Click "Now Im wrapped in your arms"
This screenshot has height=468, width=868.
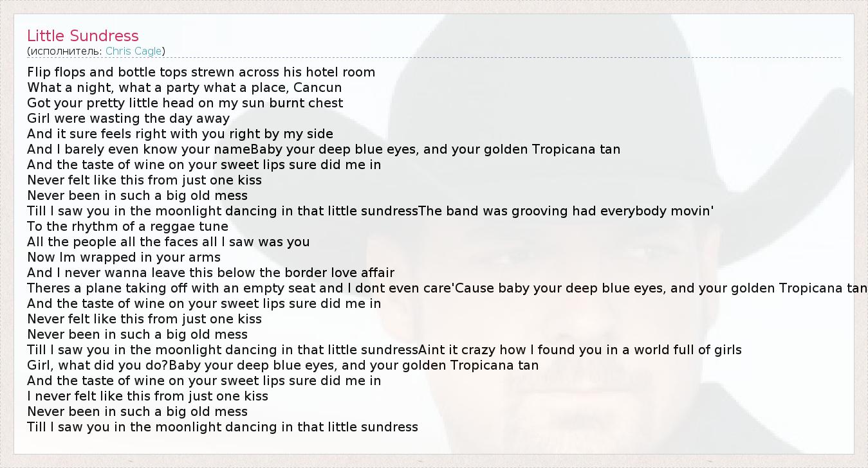tap(124, 257)
